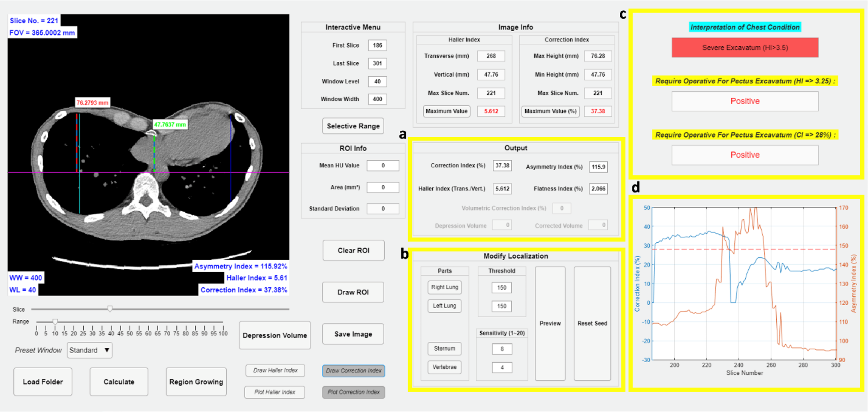Screen dimensions: 868x412
Task: Click the Draw ROI button
Action: point(353,292)
